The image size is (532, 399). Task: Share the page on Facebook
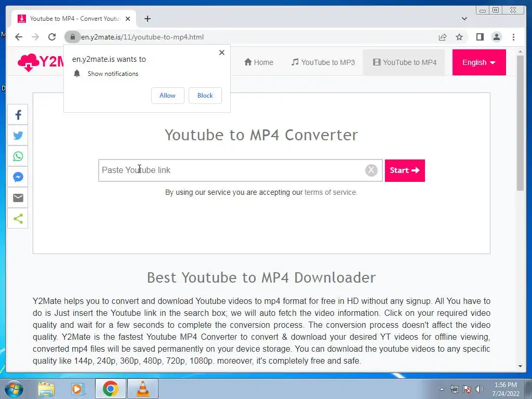18,115
